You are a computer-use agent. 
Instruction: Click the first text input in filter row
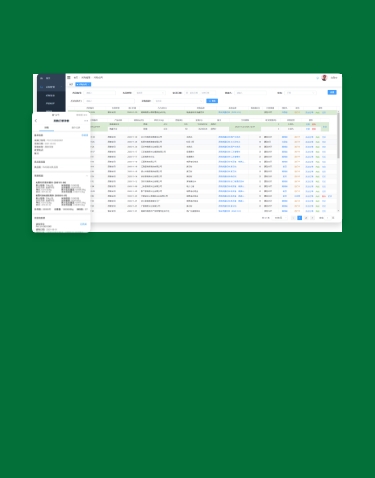[x=100, y=93]
